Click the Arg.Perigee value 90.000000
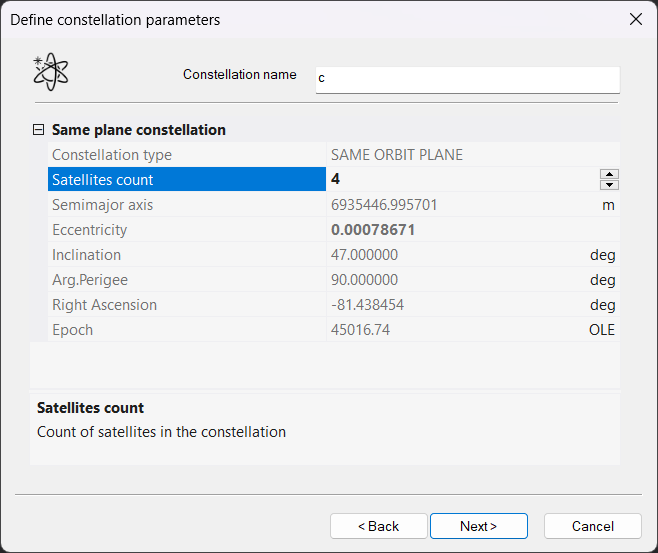Screen dimensions: 658x553 point(364,280)
